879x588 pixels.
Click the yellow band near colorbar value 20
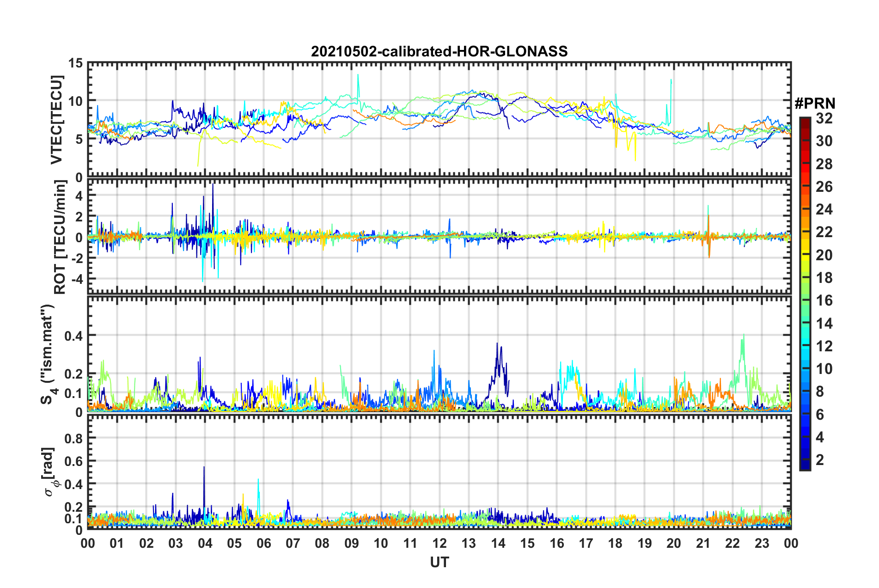pos(805,255)
